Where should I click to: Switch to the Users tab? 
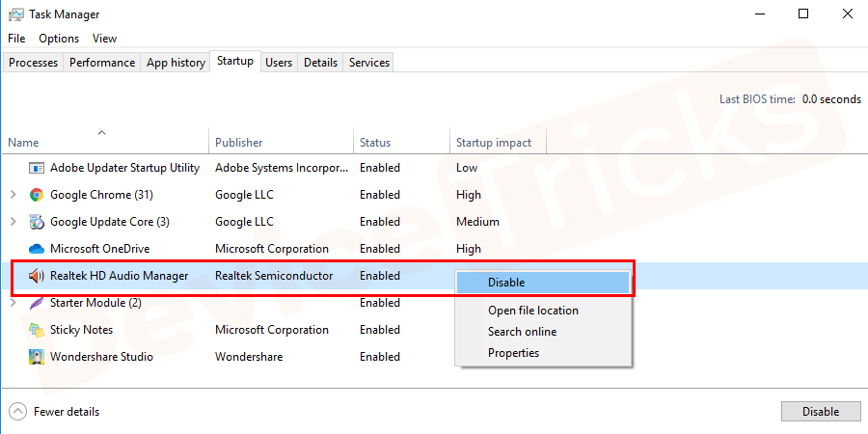[279, 63]
